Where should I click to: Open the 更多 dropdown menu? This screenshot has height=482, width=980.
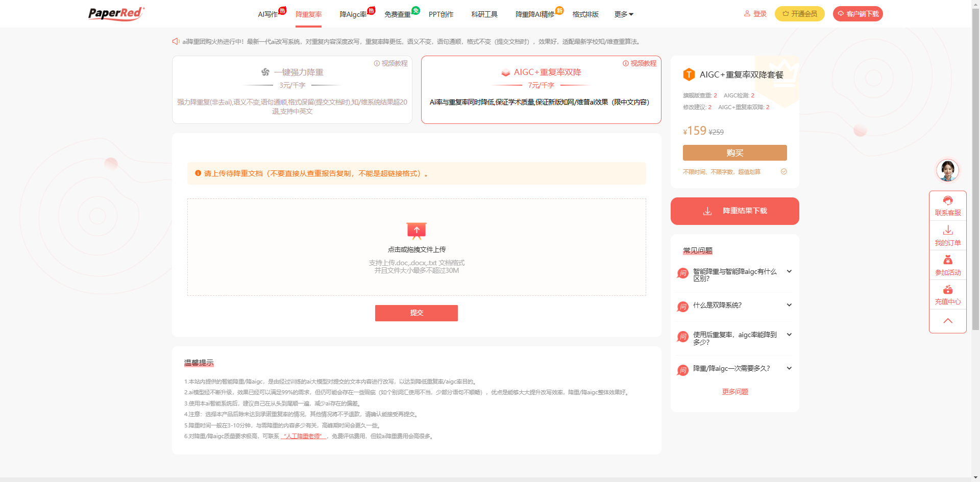(624, 14)
